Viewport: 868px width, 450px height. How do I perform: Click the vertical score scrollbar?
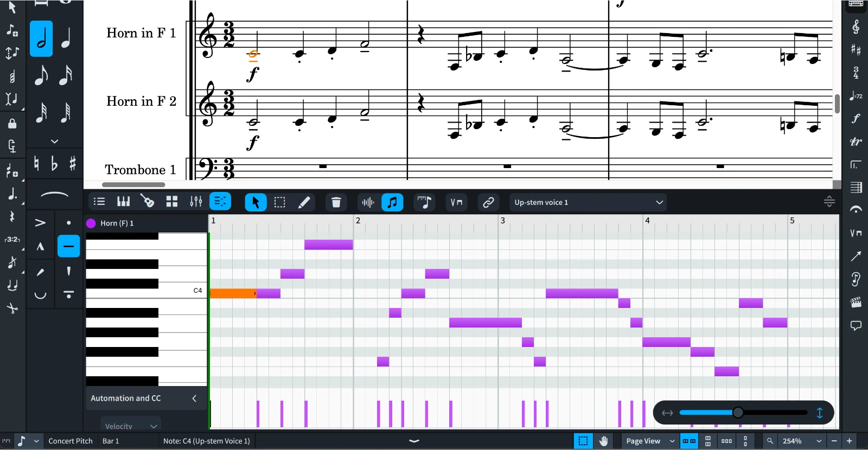click(x=837, y=104)
